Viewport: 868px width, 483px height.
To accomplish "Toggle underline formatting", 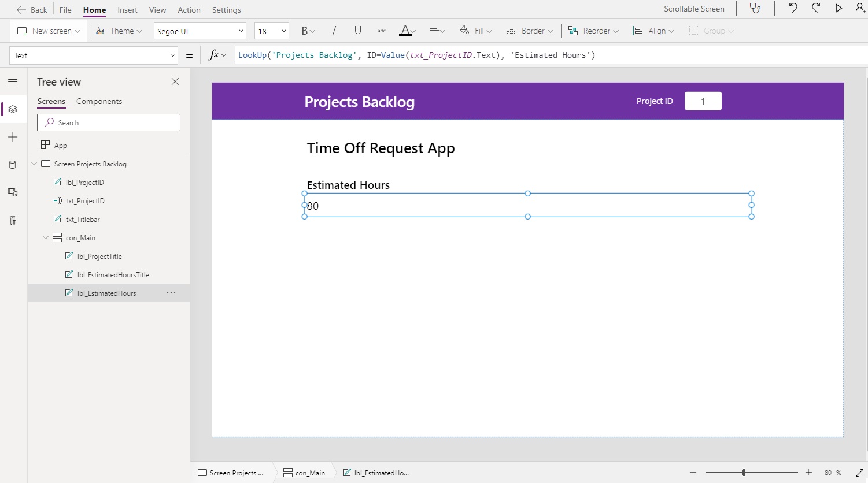I will pyautogui.click(x=357, y=31).
